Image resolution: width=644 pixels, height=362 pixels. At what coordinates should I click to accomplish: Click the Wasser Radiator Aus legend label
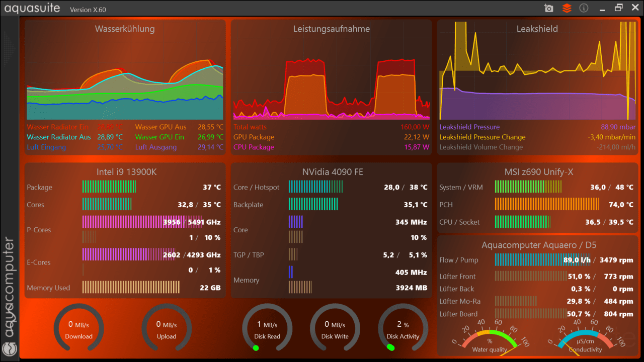(x=59, y=137)
